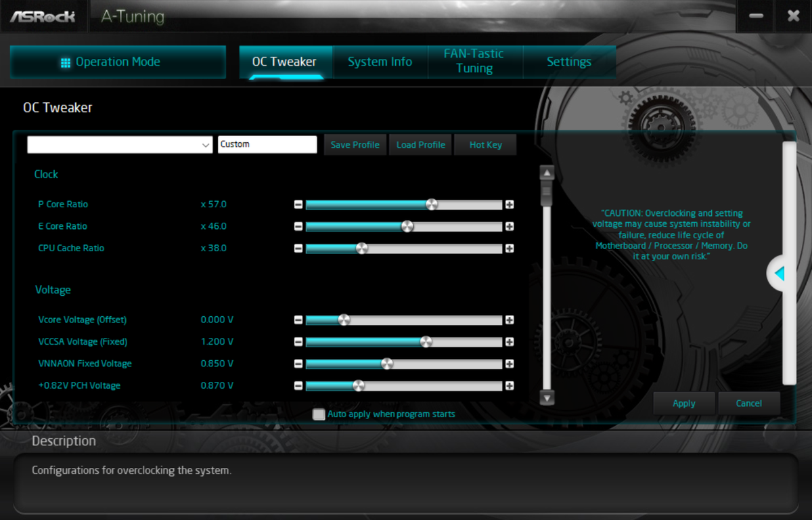This screenshot has width=812, height=520.
Task: Click the x 38.0 value
Action: [214, 248]
